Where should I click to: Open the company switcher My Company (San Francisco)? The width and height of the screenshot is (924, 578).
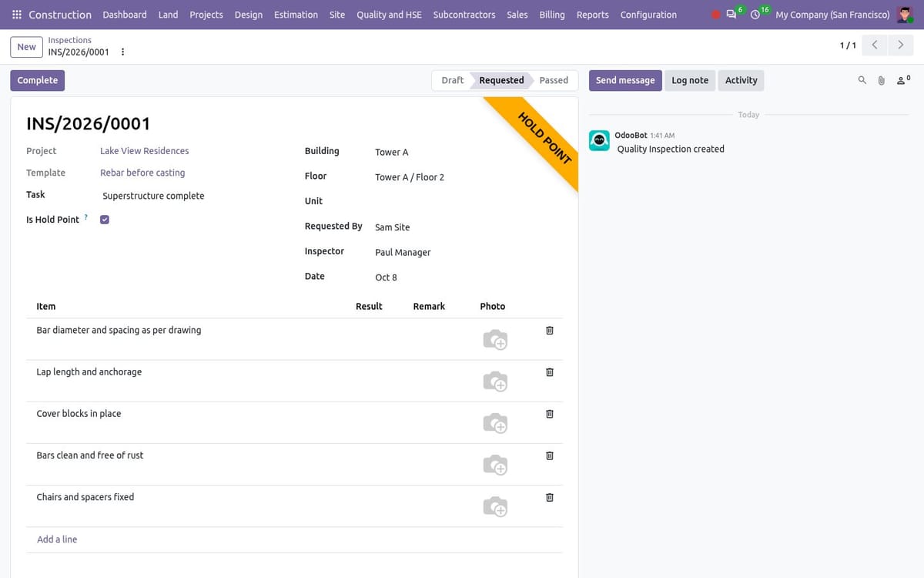tap(832, 15)
